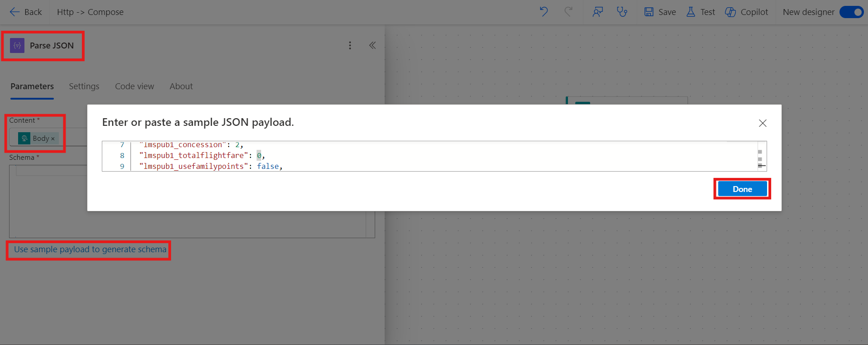Click the Back arrow icon
Viewport: 868px width, 345px height.
14,12
